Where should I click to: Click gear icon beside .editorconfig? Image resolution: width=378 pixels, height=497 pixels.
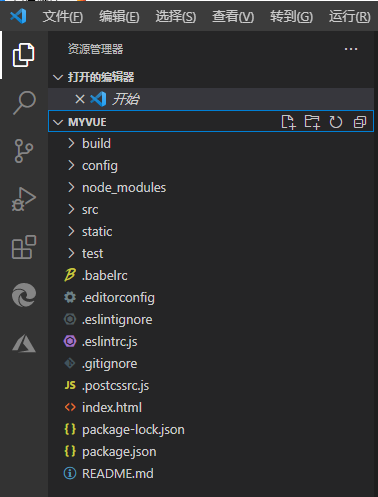[70, 297]
